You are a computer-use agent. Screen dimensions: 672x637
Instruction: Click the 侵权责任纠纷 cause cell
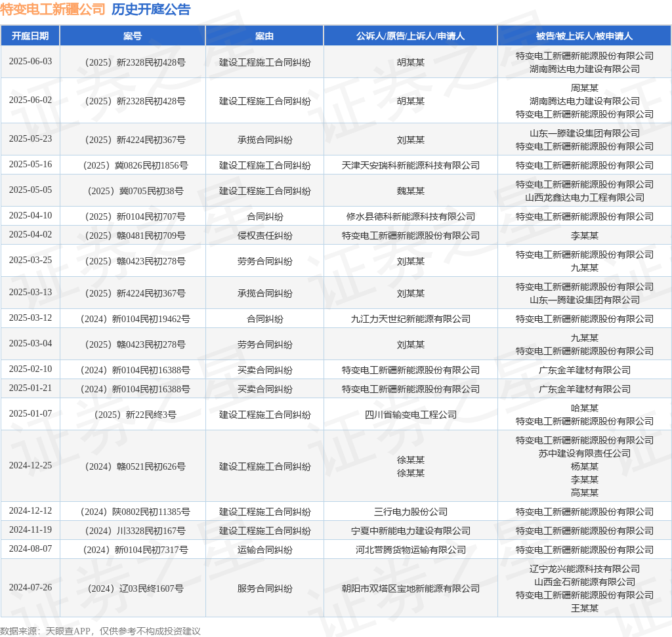pos(265,236)
